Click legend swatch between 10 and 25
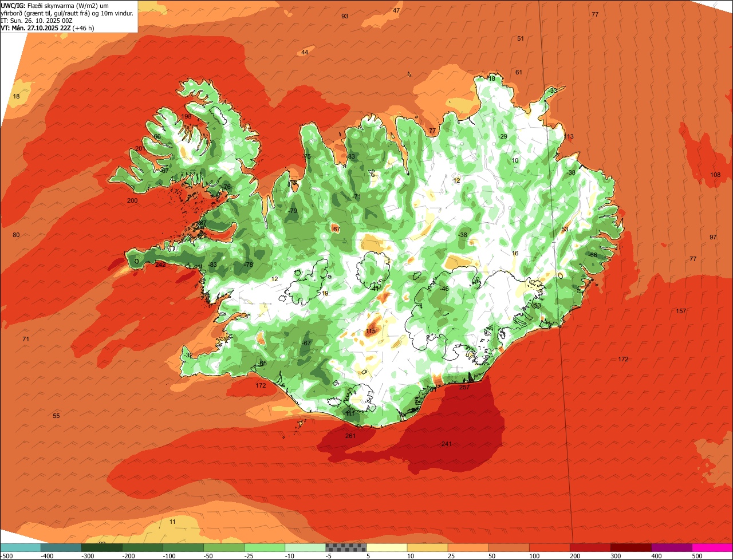 click(x=427, y=547)
